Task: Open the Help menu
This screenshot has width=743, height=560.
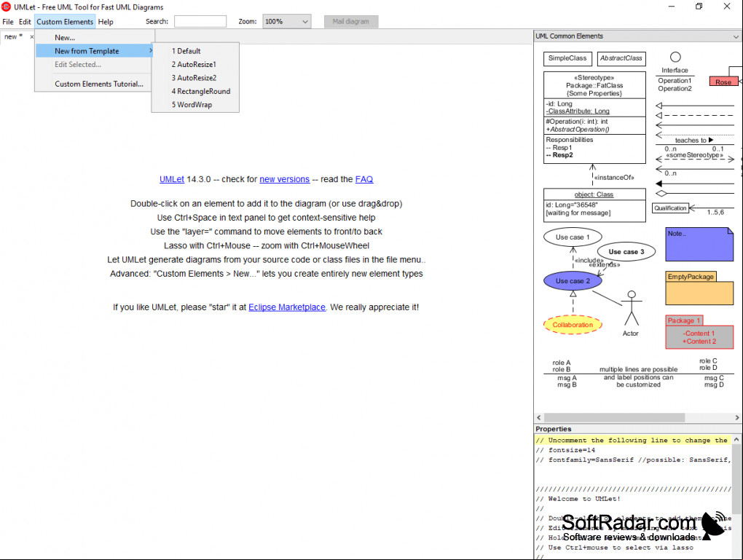Action: pyautogui.click(x=106, y=22)
